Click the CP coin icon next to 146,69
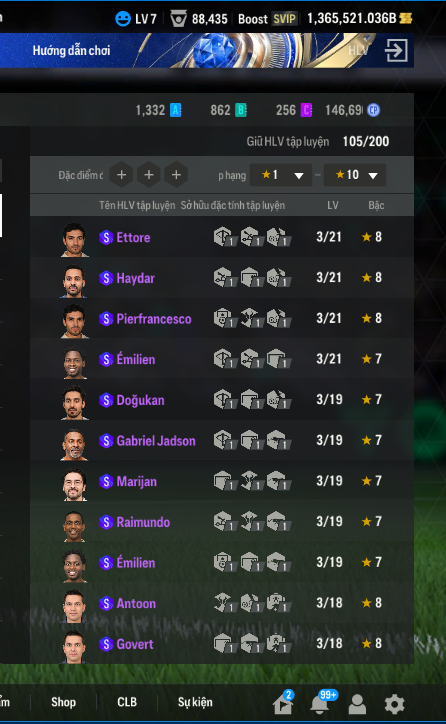Screen dimensions: 446x724 [x=374, y=110]
